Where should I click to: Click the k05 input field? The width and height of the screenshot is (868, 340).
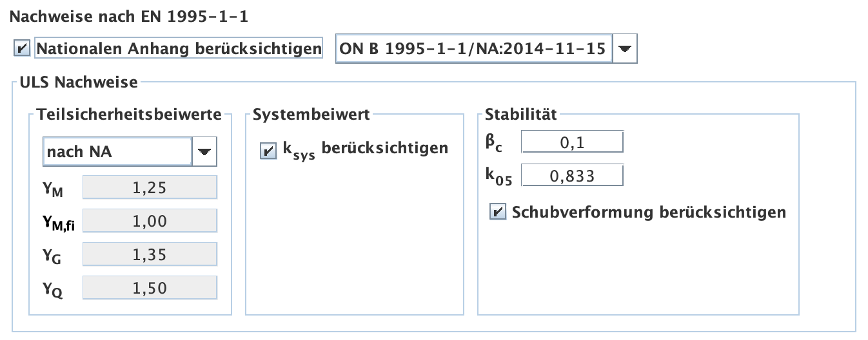(572, 176)
